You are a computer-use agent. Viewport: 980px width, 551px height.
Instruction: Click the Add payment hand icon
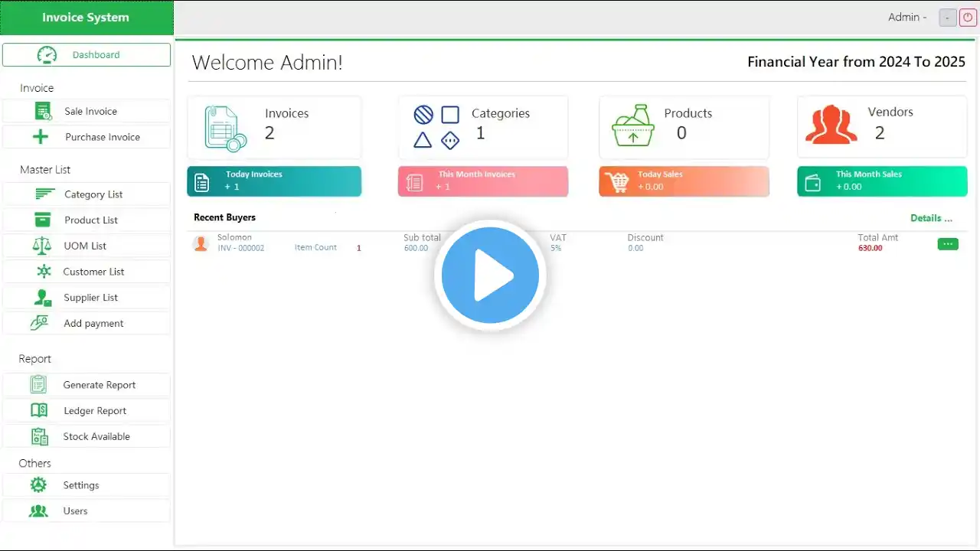click(40, 323)
